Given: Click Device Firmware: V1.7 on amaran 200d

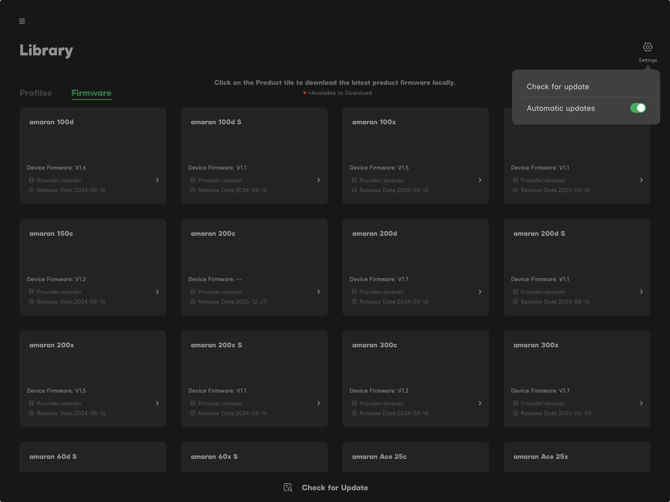Looking at the screenshot, I should [x=379, y=279].
